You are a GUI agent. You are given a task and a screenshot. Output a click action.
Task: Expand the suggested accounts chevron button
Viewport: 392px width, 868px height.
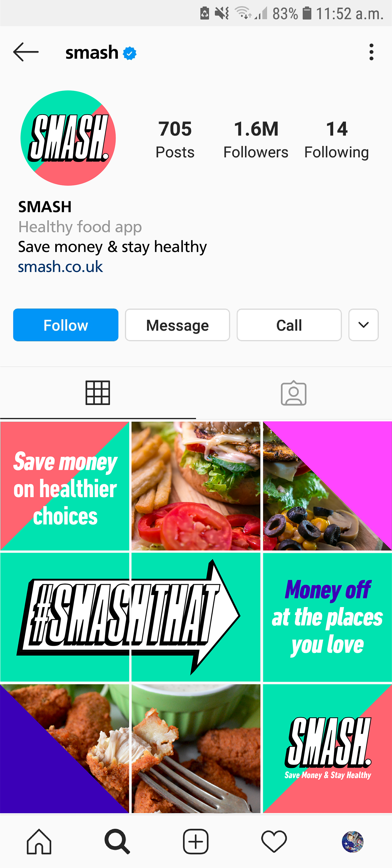(x=363, y=325)
